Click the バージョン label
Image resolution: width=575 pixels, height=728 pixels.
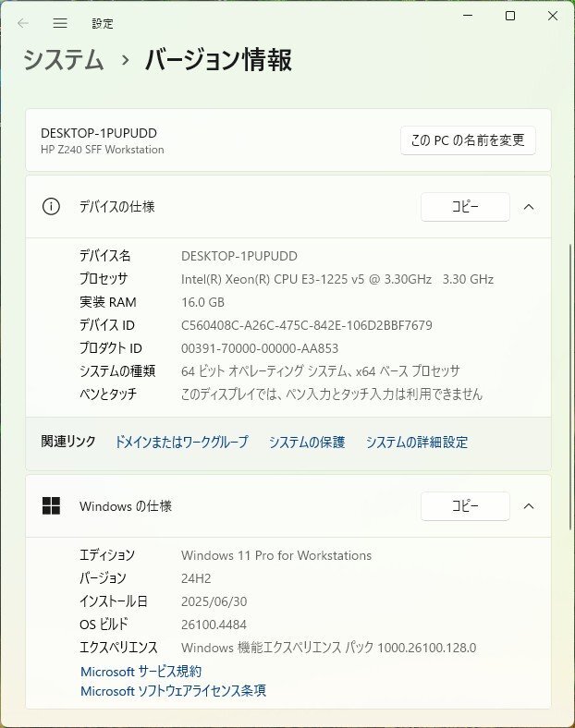[x=103, y=578]
